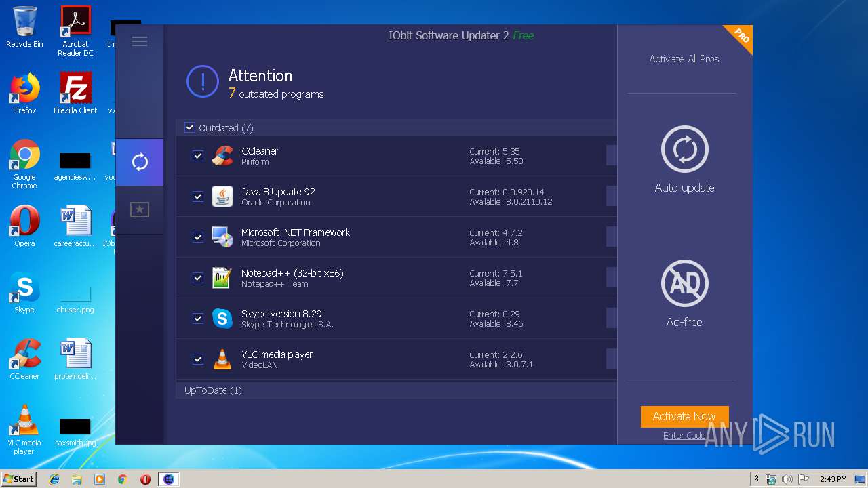Click the Ad-free circular icon
868x488 pixels.
tap(684, 283)
